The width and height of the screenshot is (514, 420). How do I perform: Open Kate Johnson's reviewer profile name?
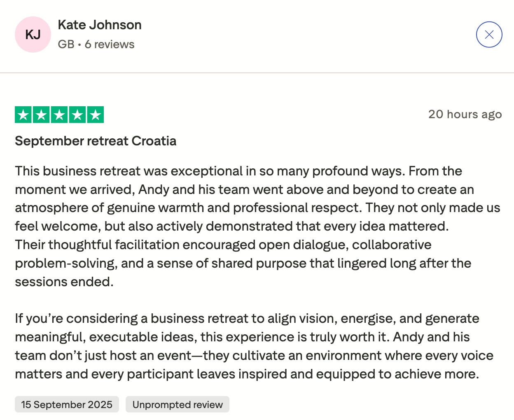tap(100, 25)
